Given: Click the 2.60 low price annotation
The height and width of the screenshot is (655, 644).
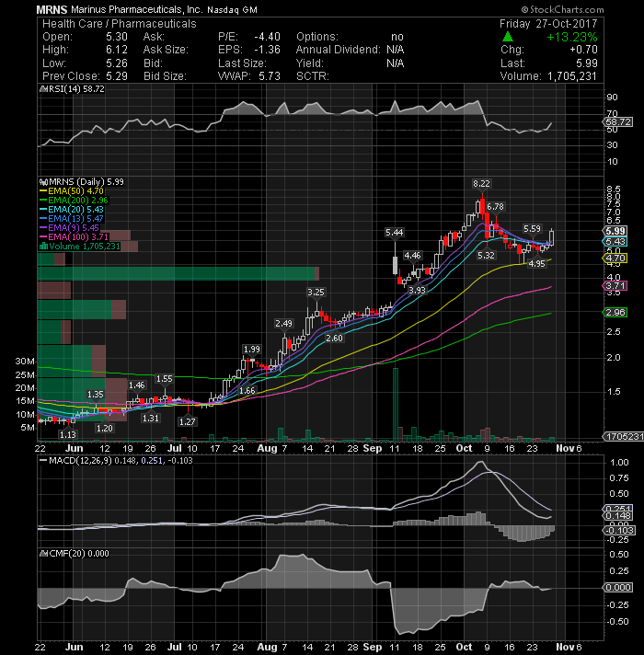Looking at the screenshot, I should (x=335, y=338).
